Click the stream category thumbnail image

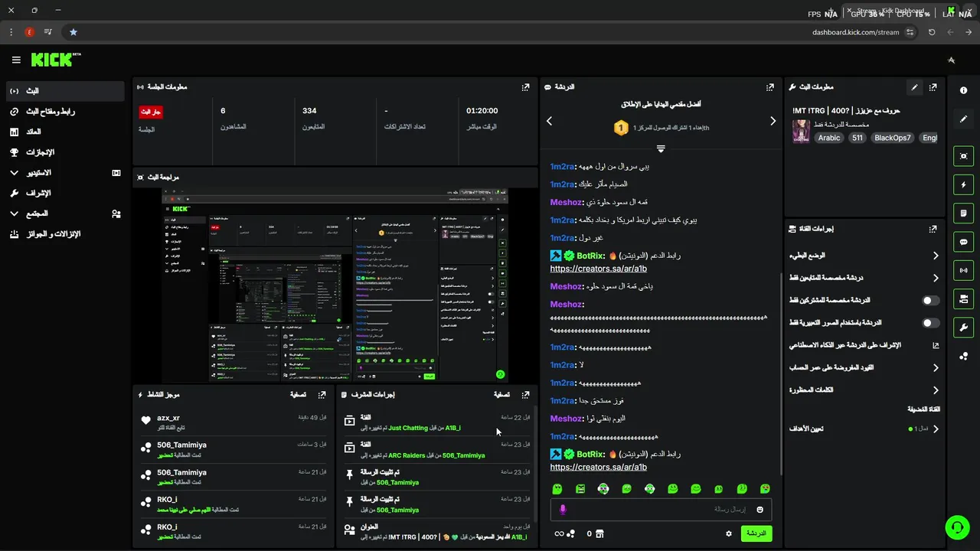tap(801, 131)
